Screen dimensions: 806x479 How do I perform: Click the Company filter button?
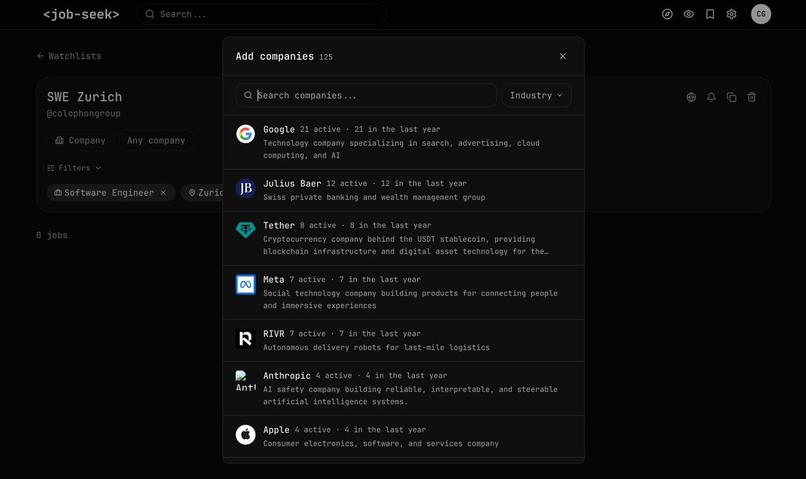80,140
